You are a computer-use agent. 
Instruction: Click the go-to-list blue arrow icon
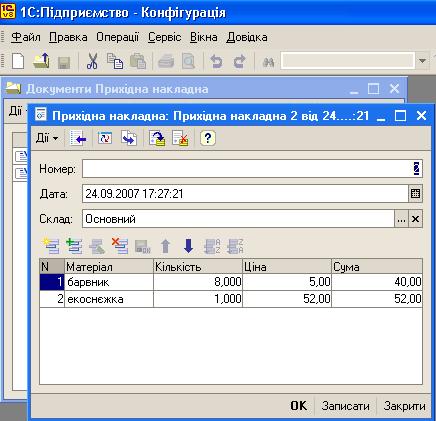pyautogui.click(x=78, y=138)
